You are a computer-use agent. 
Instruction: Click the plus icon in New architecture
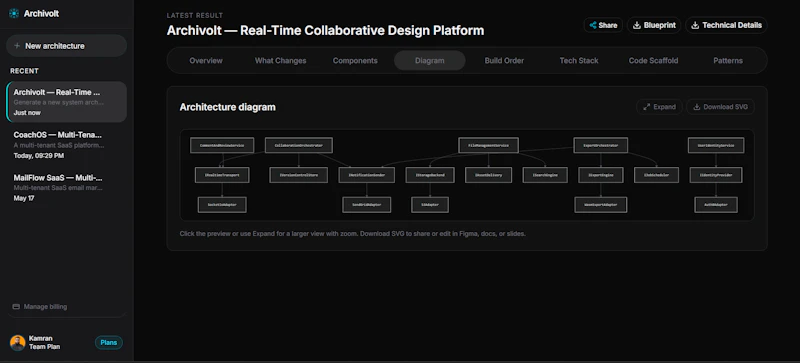17,46
